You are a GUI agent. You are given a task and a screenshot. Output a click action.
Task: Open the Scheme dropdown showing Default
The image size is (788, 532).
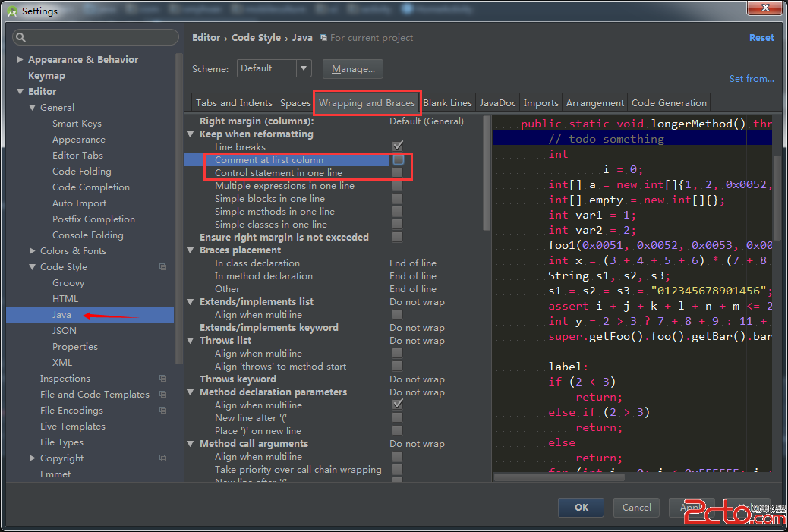click(x=274, y=68)
